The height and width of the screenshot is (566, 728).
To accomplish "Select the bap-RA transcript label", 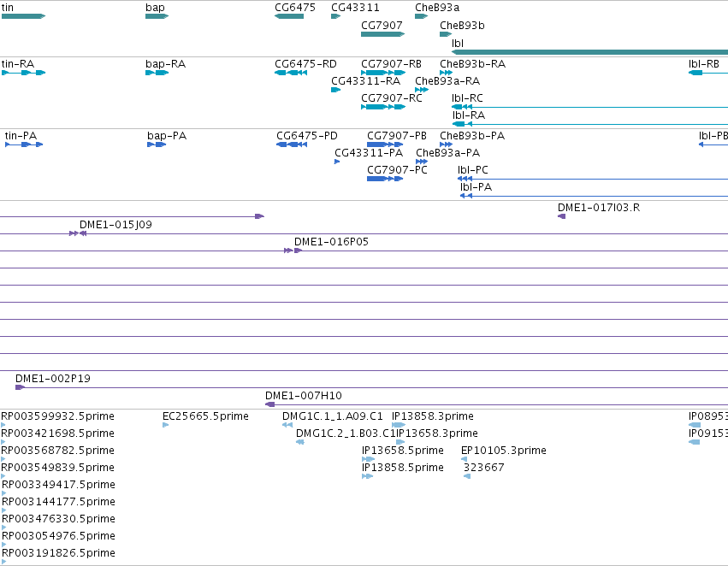I will click(x=165, y=64).
